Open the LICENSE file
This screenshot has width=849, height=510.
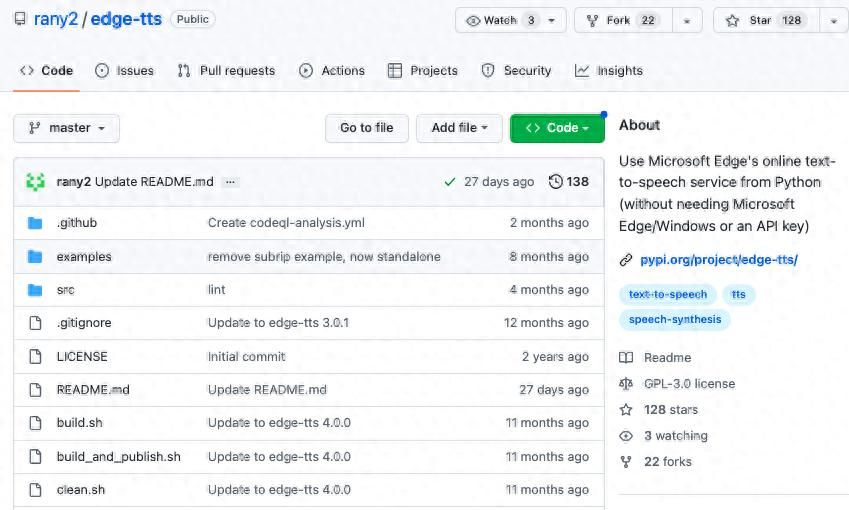[82, 357]
